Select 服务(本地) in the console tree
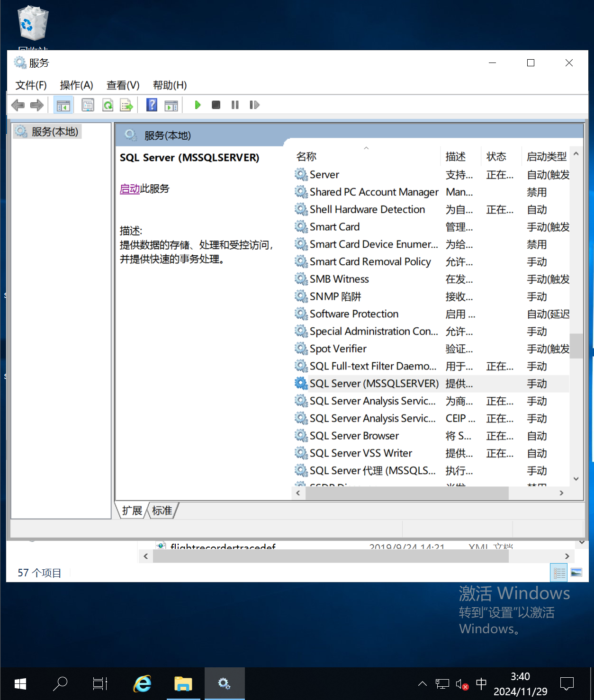The width and height of the screenshot is (594, 700). (x=47, y=132)
